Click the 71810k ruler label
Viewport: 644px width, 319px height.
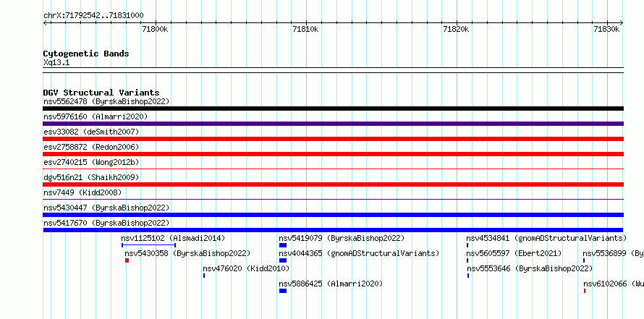pyautogui.click(x=305, y=29)
